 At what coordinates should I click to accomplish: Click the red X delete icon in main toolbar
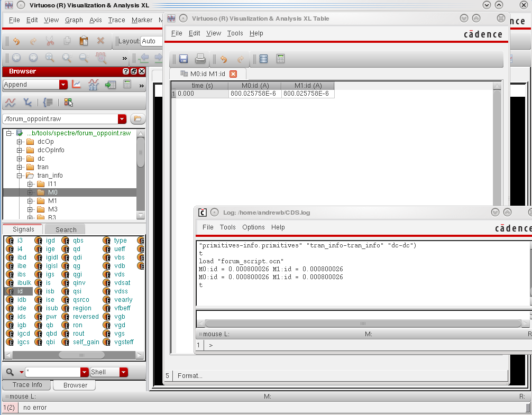pyautogui.click(x=100, y=41)
